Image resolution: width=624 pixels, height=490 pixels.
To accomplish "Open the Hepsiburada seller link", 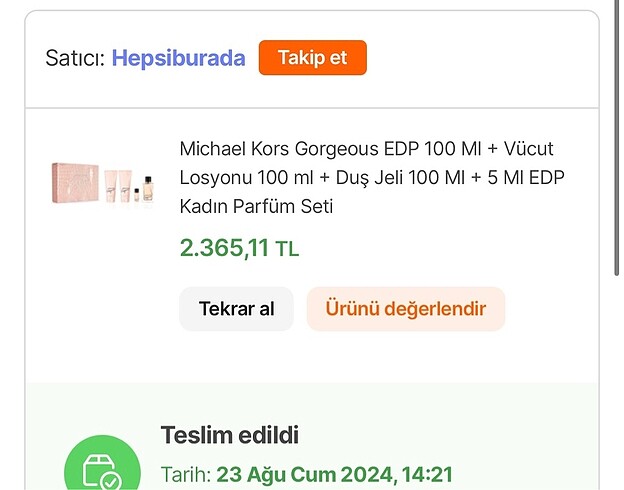I will (178, 58).
